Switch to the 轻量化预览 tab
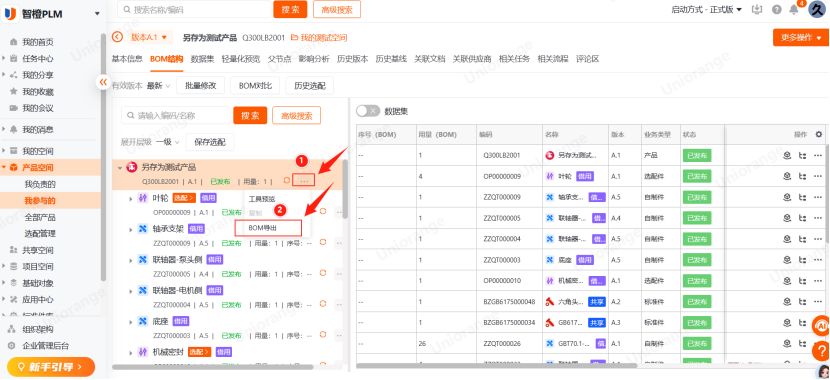Image resolution: width=830 pixels, height=380 pixels. click(241, 59)
